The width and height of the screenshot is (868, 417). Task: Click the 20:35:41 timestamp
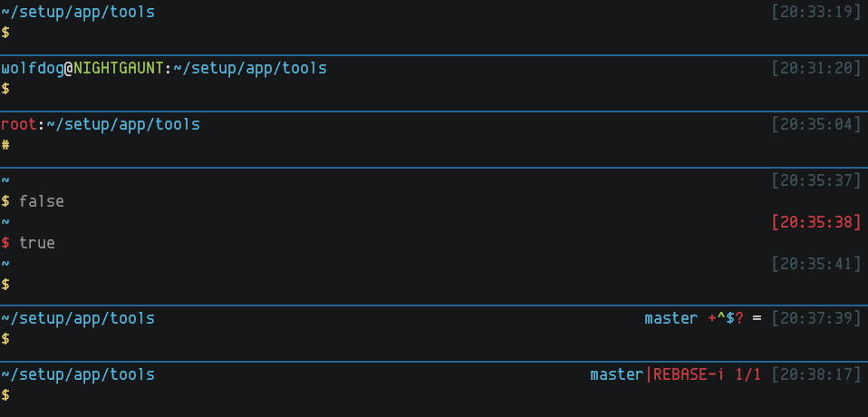click(815, 264)
